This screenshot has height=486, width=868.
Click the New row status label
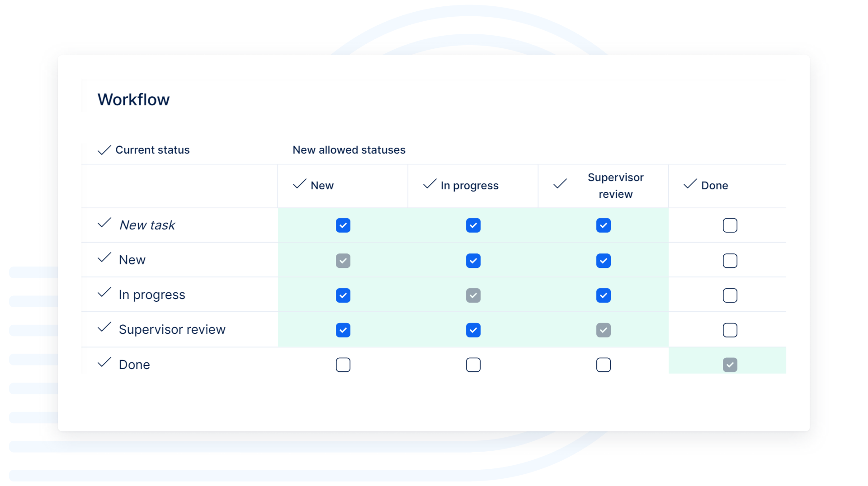(132, 260)
